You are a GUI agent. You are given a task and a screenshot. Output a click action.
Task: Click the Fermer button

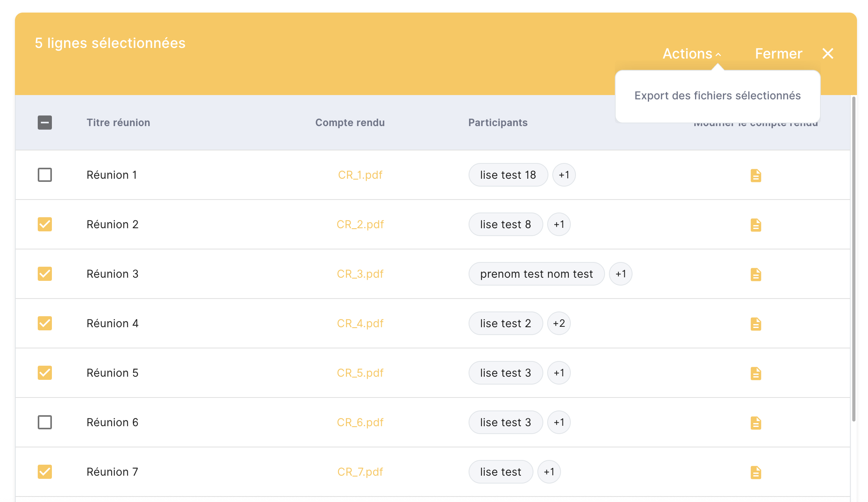(x=778, y=54)
